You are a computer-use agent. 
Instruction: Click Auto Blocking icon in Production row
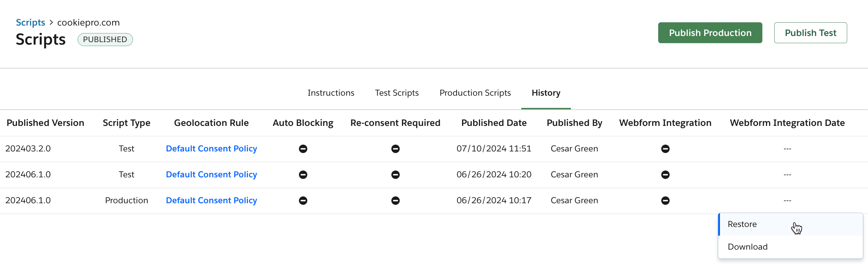pos(303,201)
